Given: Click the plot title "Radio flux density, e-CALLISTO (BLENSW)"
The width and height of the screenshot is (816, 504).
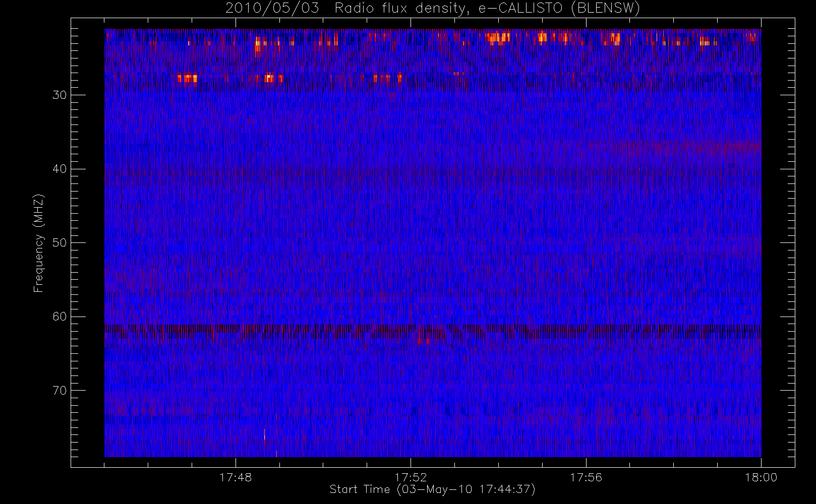Looking at the screenshot, I should tap(487, 9).
